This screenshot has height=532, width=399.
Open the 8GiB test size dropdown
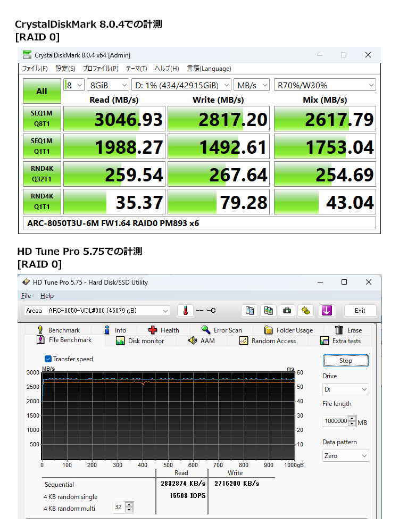pyautogui.click(x=109, y=85)
